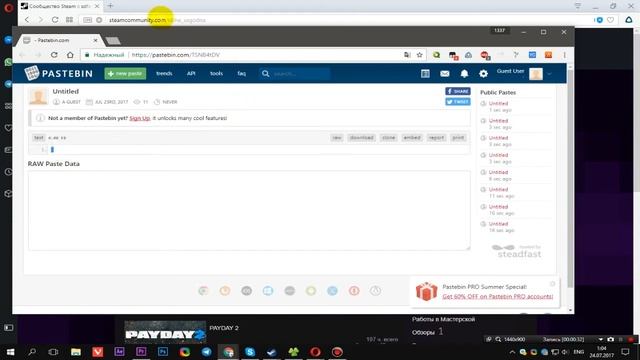
Task: Open Adobe After Effects from taskbar
Action: point(119,352)
